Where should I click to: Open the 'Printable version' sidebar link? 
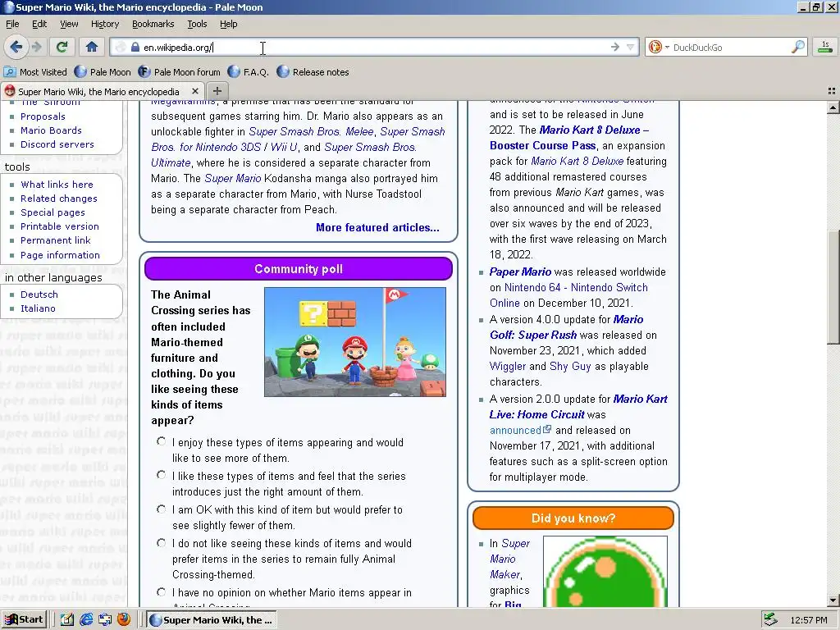coord(59,226)
